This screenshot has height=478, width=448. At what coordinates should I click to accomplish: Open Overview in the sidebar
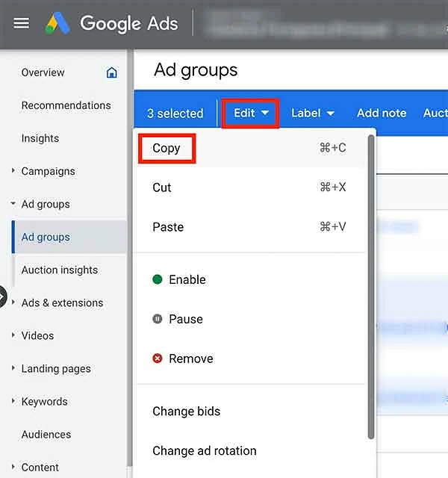click(x=43, y=72)
